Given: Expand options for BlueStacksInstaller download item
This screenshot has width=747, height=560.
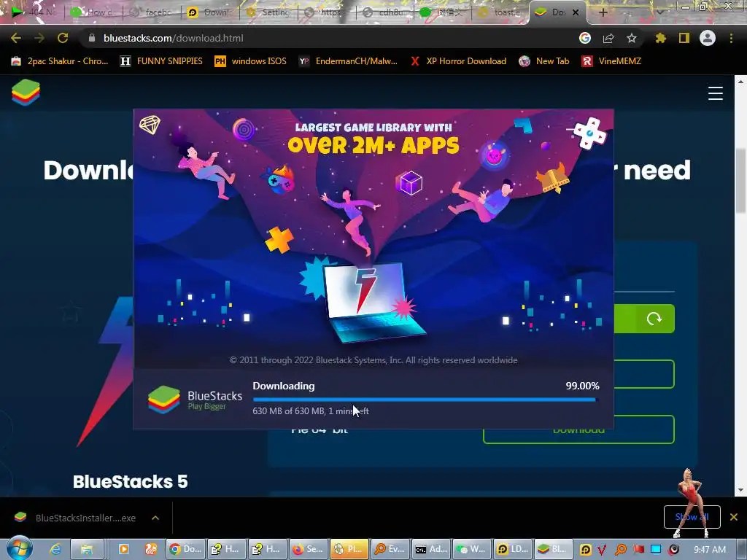Looking at the screenshot, I should [x=155, y=518].
